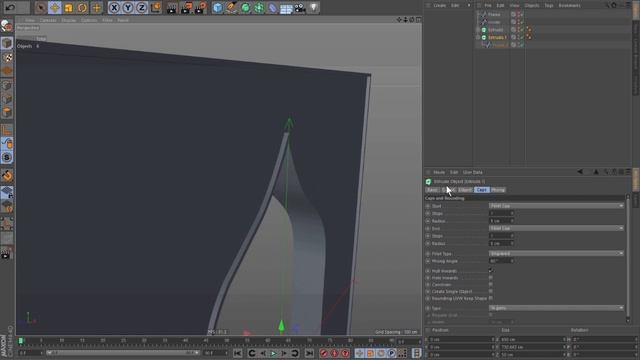This screenshot has width=640, height=360.
Task: Play the animation forward
Action: click(x=273, y=353)
